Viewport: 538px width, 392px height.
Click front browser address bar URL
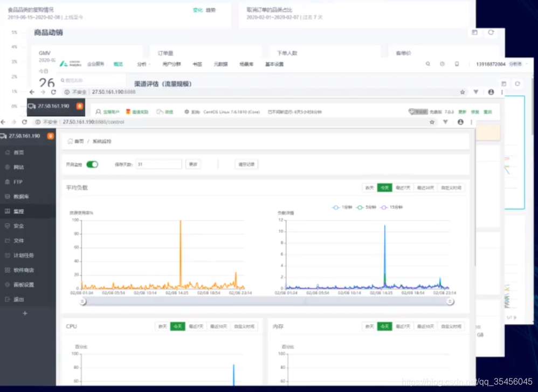click(x=93, y=122)
